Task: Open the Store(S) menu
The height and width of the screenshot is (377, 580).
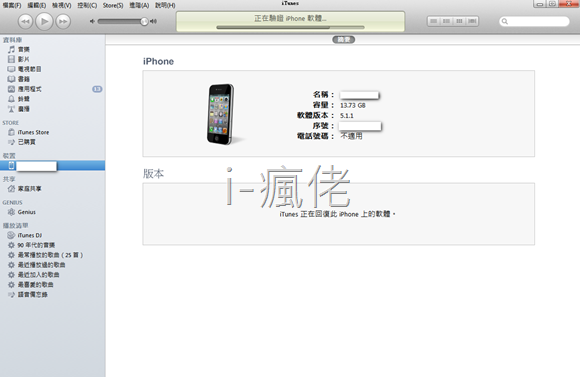Action: click(x=113, y=5)
